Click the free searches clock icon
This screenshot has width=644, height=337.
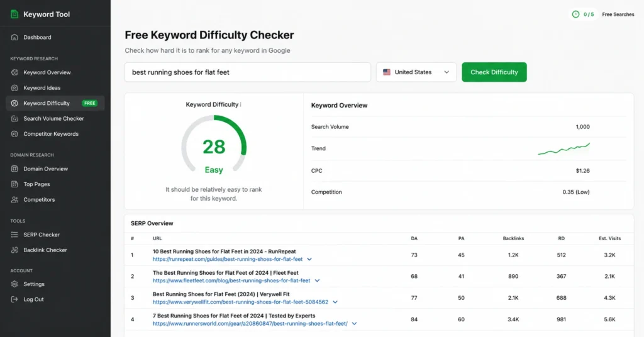(x=575, y=14)
